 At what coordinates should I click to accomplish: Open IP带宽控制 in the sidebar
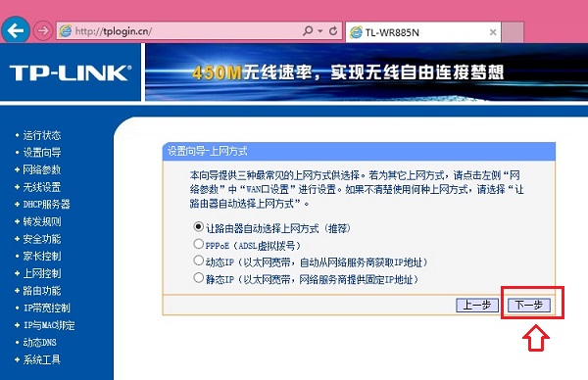(x=46, y=308)
